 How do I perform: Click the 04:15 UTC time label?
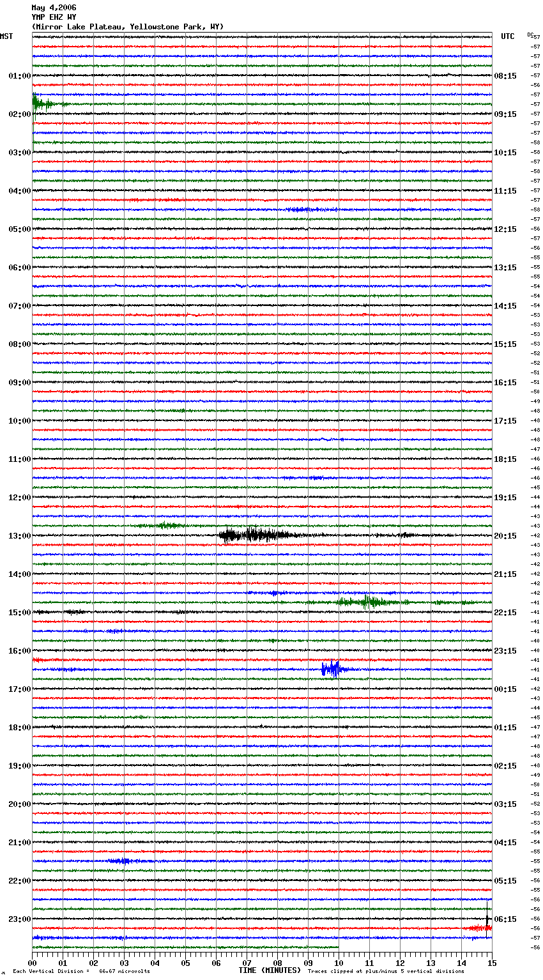pos(505,843)
